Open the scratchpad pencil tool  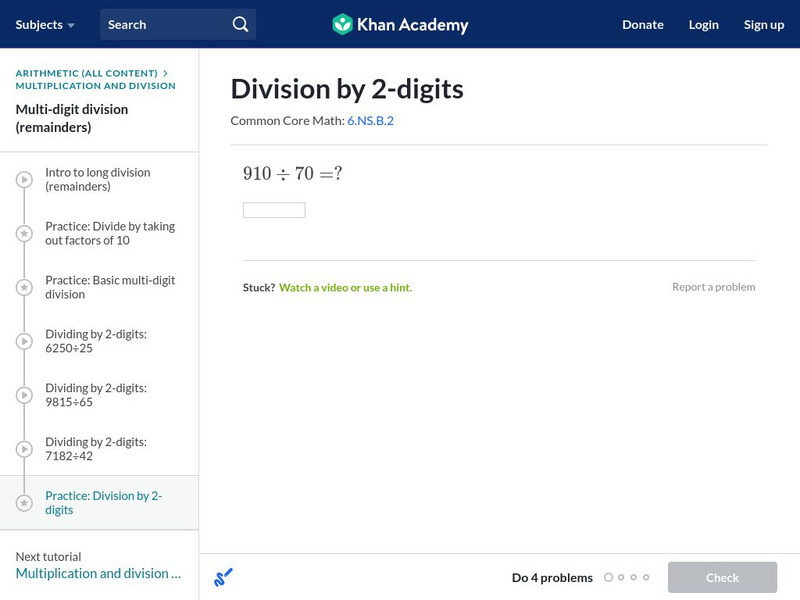pos(223,577)
